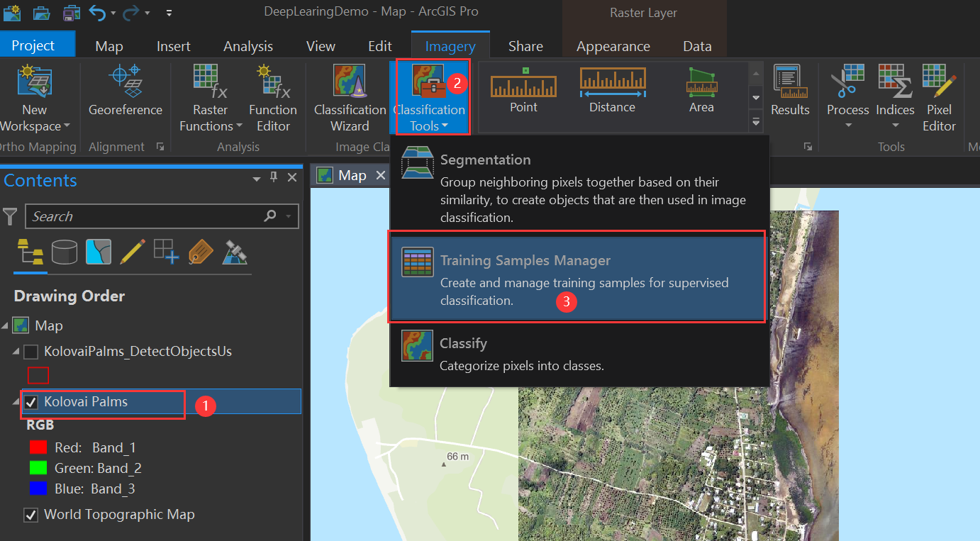Viewport: 980px width, 541px height.
Task: Select the Point mensuration tool
Action: click(x=523, y=90)
